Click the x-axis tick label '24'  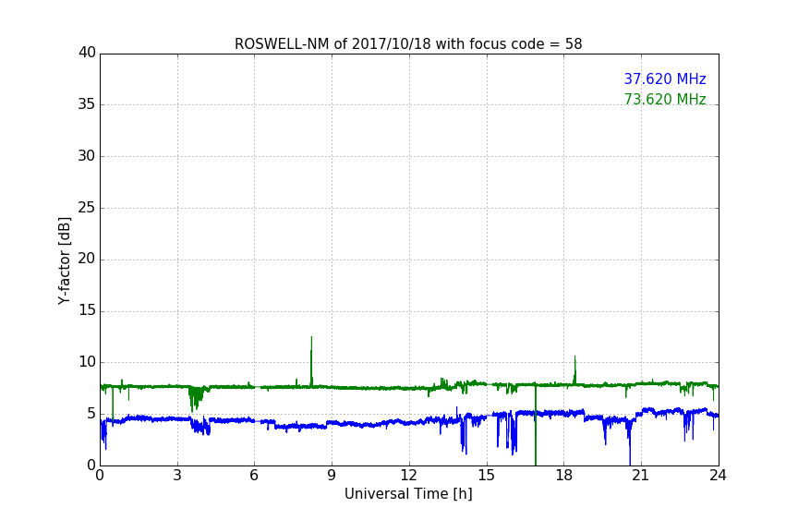(x=718, y=476)
